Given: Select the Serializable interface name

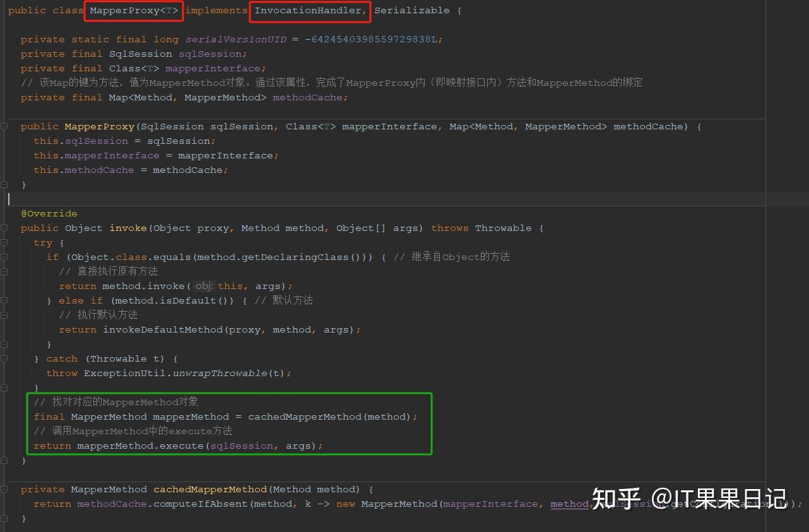Looking at the screenshot, I should (x=411, y=9).
